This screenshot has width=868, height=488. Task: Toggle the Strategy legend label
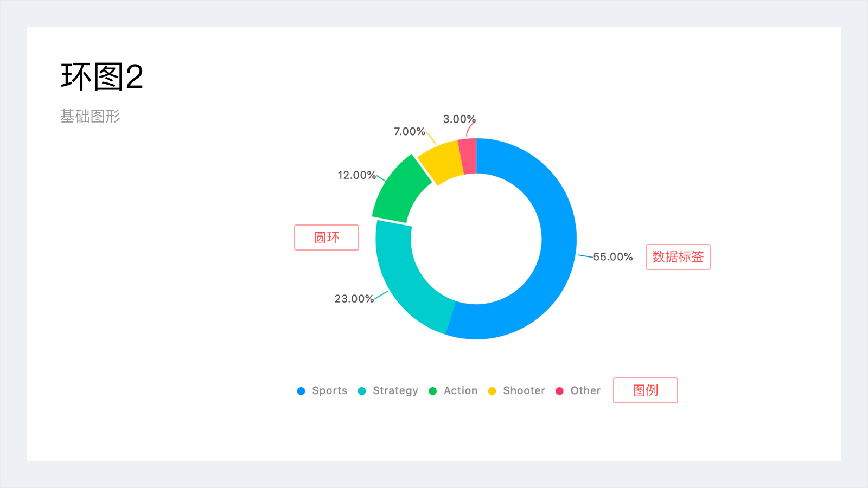[x=395, y=391]
